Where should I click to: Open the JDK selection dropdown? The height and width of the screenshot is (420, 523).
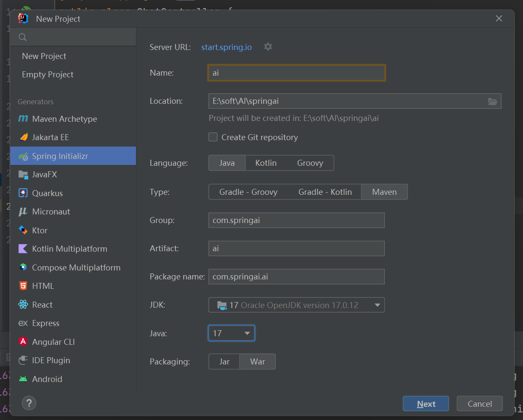click(296, 305)
